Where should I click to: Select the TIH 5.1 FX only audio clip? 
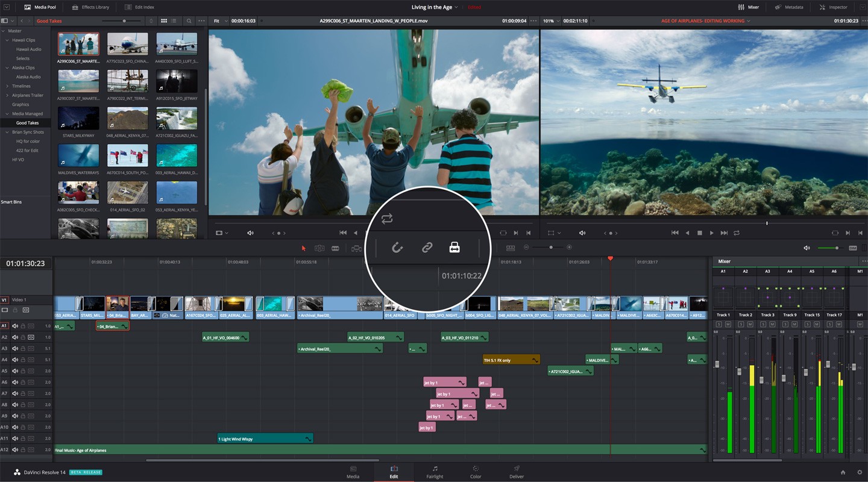pyautogui.click(x=511, y=360)
